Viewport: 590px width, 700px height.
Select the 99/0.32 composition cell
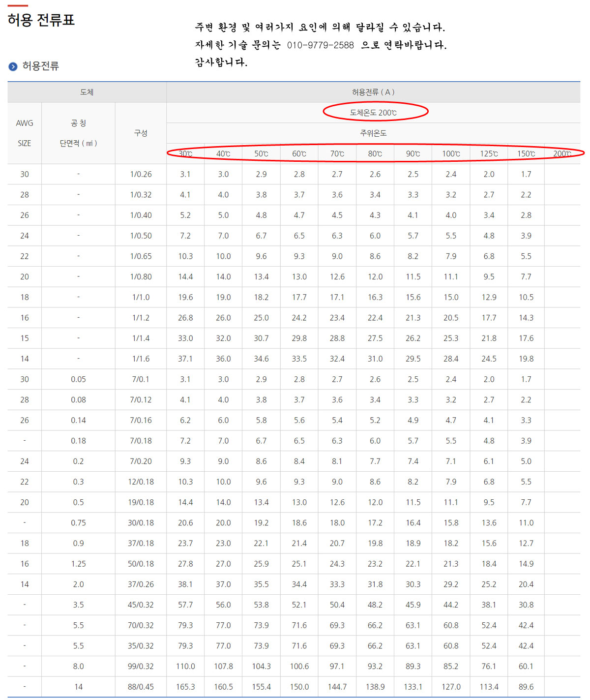click(141, 666)
